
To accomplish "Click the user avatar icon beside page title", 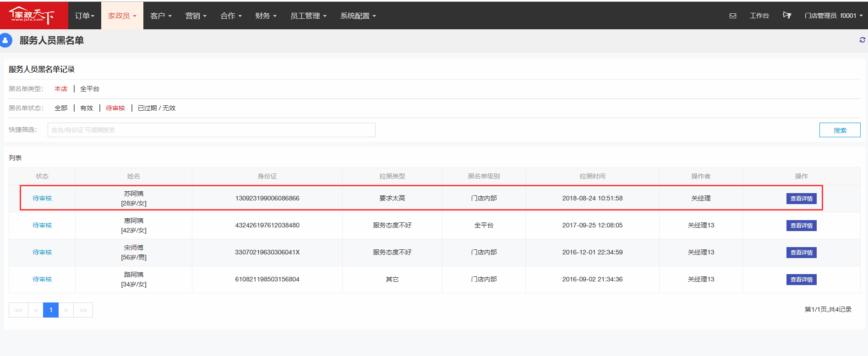I will [x=5, y=40].
